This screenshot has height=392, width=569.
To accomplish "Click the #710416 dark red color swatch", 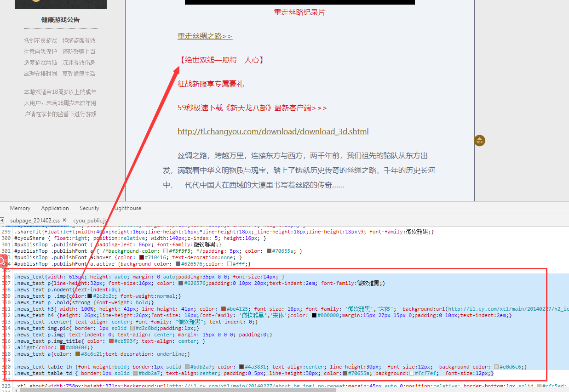I will 142,258.
